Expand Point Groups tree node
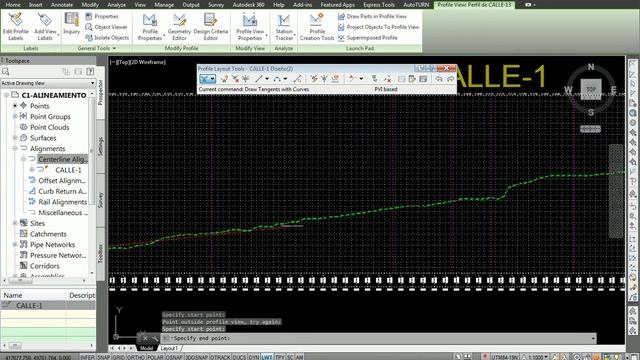 click(x=15, y=116)
